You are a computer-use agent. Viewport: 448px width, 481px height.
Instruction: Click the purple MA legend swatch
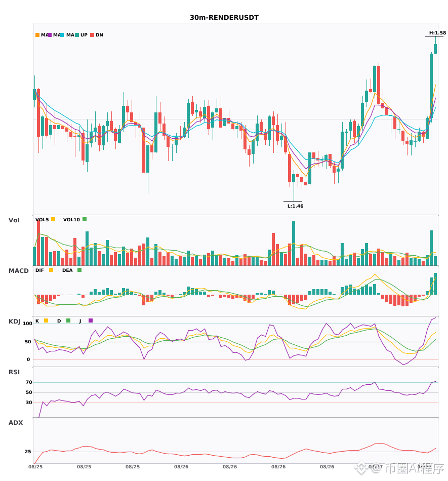click(50, 35)
